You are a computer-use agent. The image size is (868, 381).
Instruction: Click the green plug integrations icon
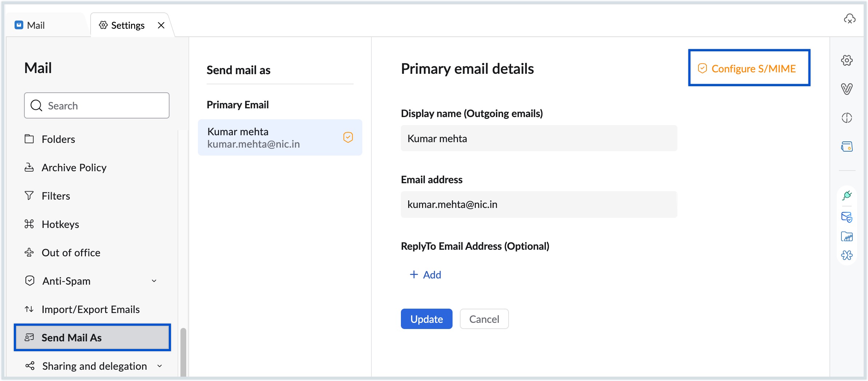click(x=847, y=196)
